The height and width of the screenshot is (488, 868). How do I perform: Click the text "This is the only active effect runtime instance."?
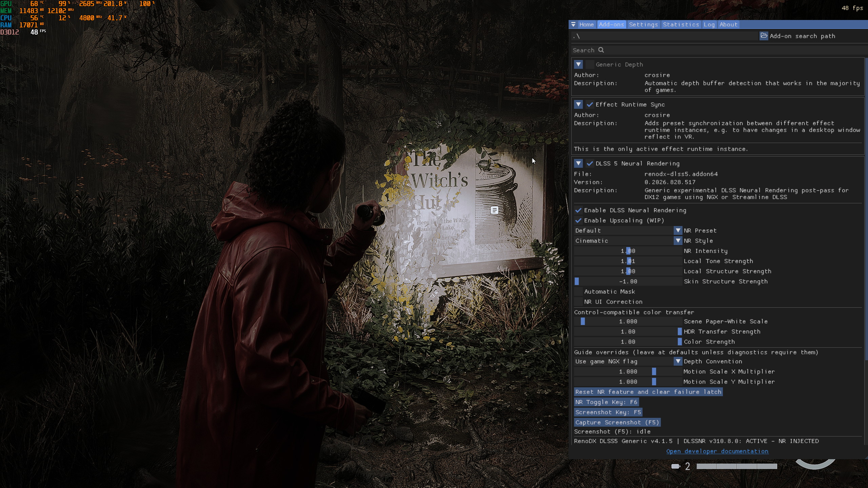click(x=661, y=149)
